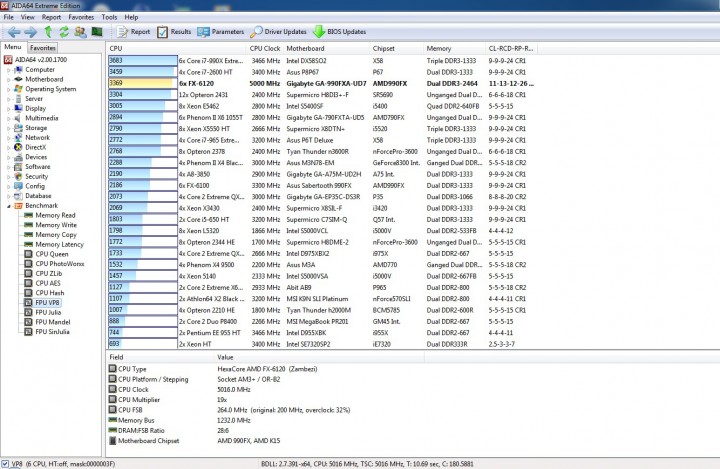Switch to the Favorites tab

coord(43,47)
